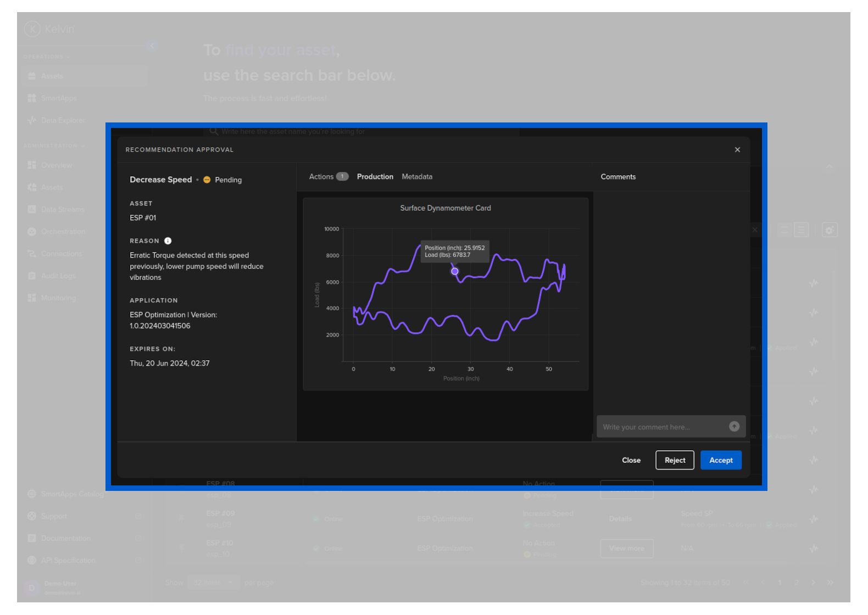Switch to the Metadata tab

[x=417, y=177]
